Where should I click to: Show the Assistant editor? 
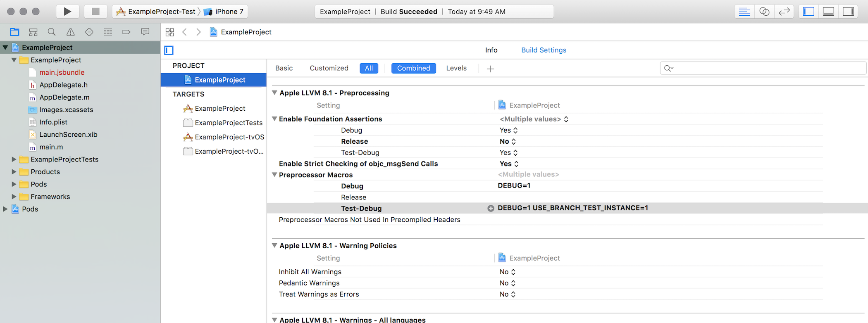tap(764, 12)
